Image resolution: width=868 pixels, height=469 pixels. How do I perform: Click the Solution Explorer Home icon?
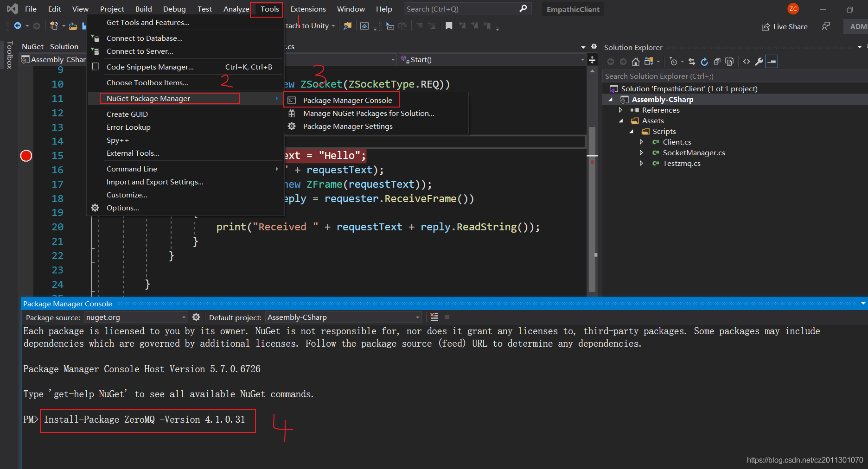636,62
